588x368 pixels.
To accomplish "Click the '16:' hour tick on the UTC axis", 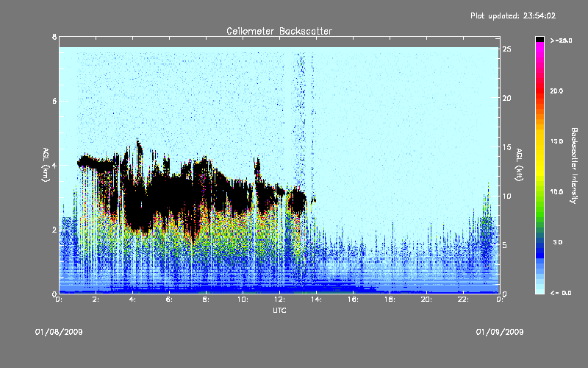I will 353,300.
